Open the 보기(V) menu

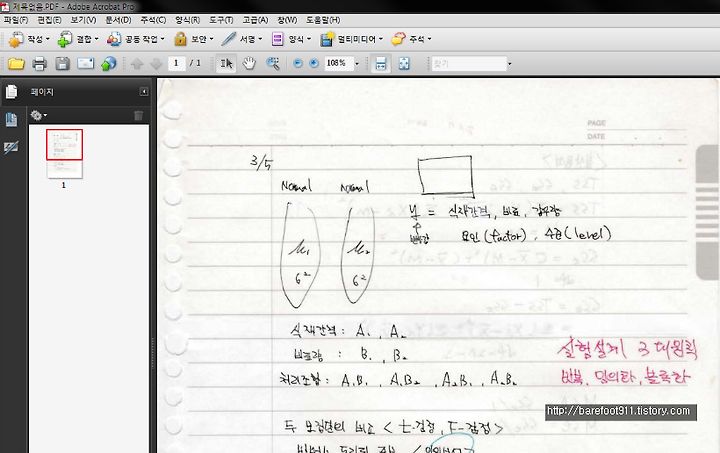(x=83, y=20)
